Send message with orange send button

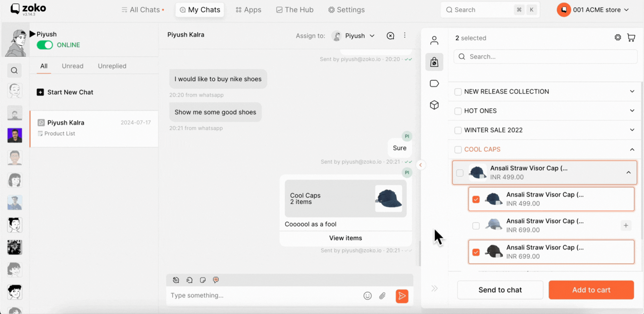(x=402, y=296)
